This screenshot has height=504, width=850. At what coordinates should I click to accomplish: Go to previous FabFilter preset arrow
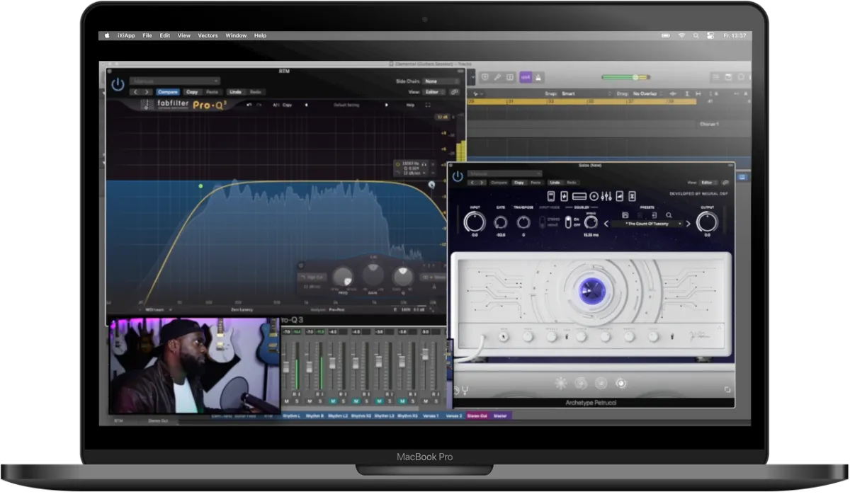[x=306, y=105]
